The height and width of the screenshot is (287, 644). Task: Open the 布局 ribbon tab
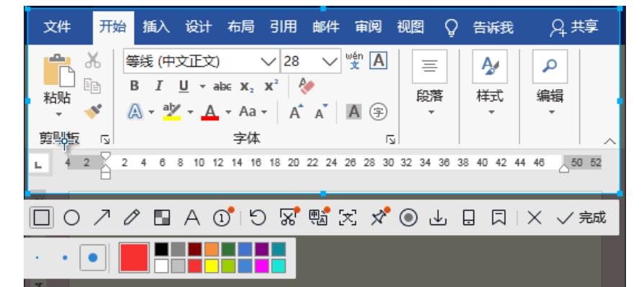coord(240,27)
